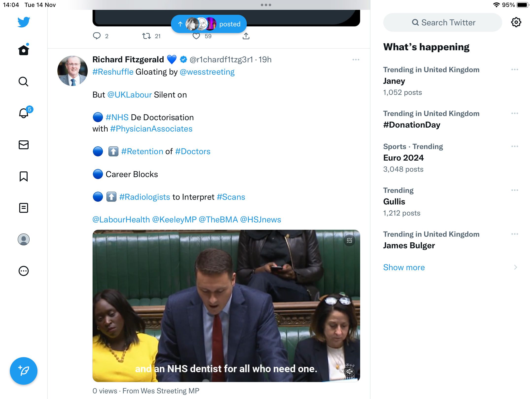
Task: Open options for Janey trend
Action: tap(515, 70)
